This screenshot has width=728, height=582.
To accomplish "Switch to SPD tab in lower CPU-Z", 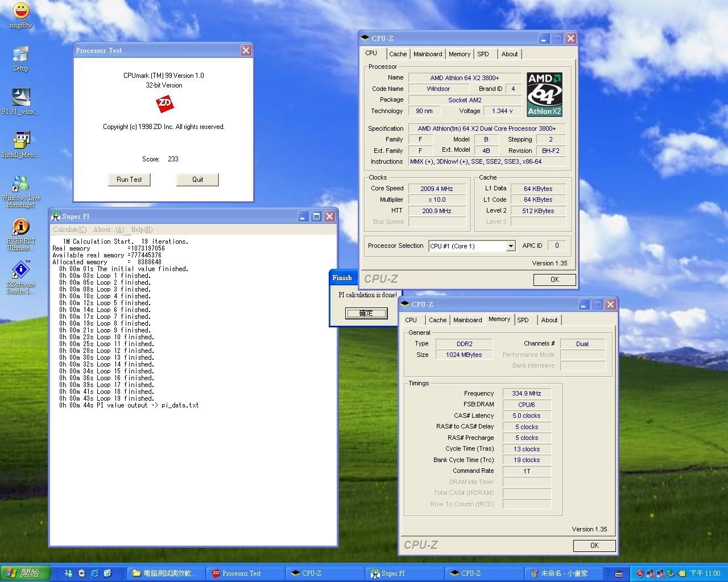I will pos(523,320).
